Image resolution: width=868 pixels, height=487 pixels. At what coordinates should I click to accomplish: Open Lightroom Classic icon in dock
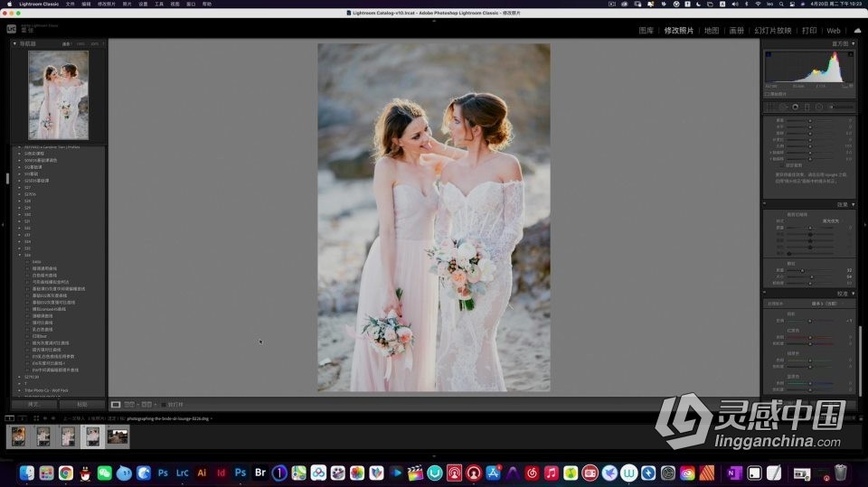tap(183, 473)
